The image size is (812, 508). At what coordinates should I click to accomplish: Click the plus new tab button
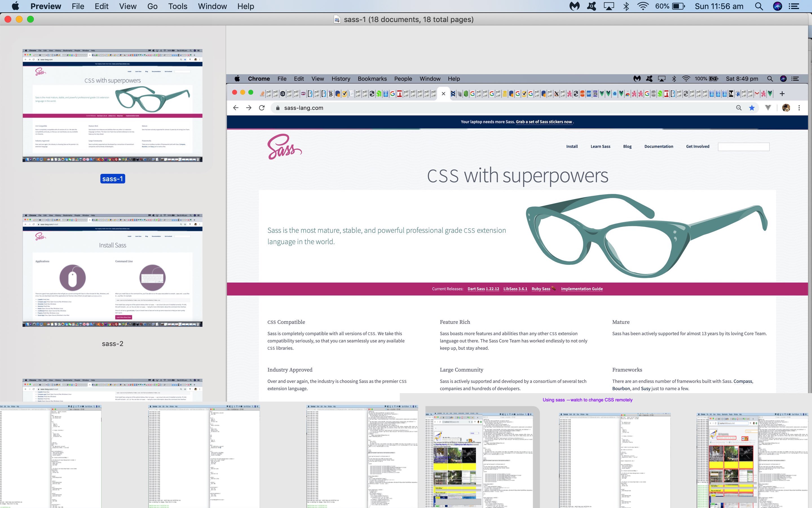(x=782, y=94)
